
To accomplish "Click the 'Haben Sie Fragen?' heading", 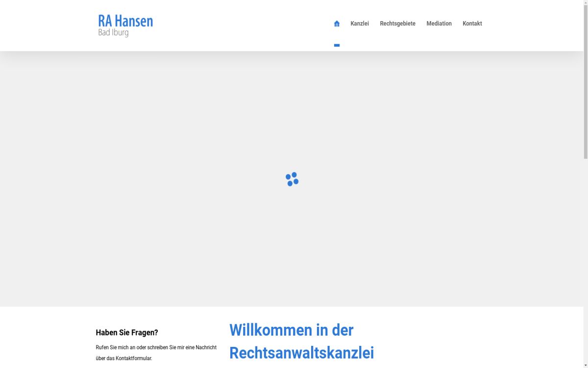I will coord(127,332).
